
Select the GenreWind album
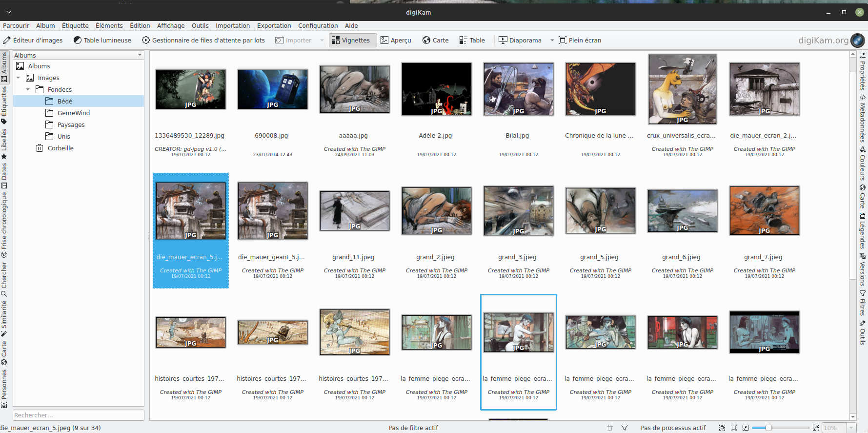74,113
